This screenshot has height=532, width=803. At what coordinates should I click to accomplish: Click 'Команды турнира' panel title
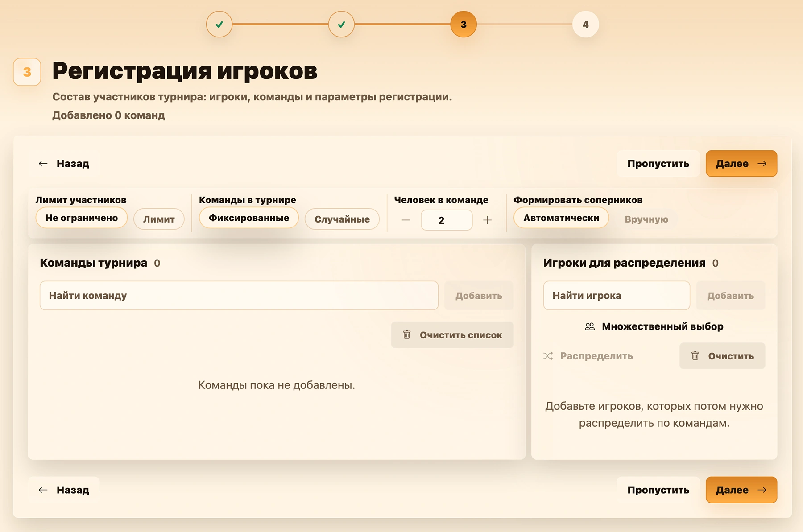93,263
